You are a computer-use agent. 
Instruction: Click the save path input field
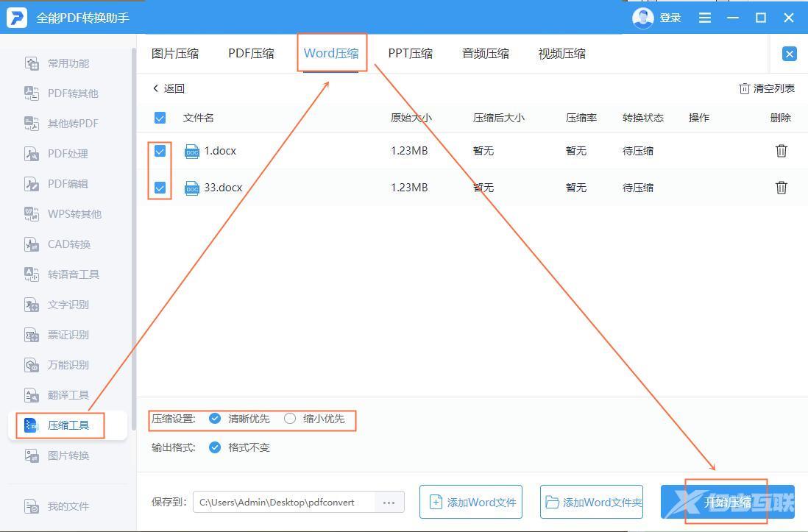tap(284, 503)
